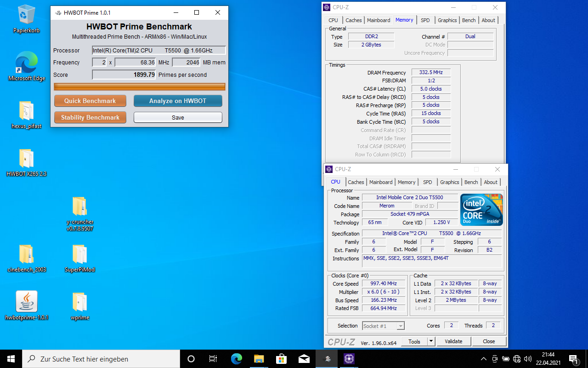Click upper CPU-Z title bar chip icon

pyautogui.click(x=327, y=7)
